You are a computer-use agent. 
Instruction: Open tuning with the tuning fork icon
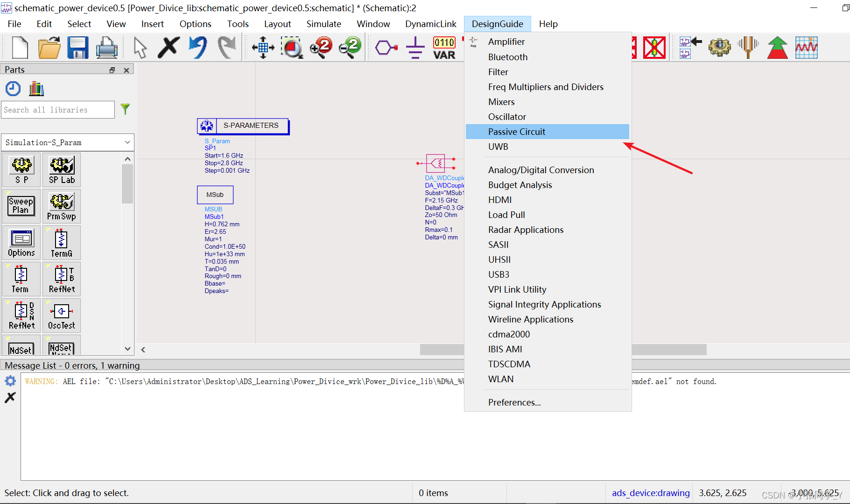pos(748,48)
